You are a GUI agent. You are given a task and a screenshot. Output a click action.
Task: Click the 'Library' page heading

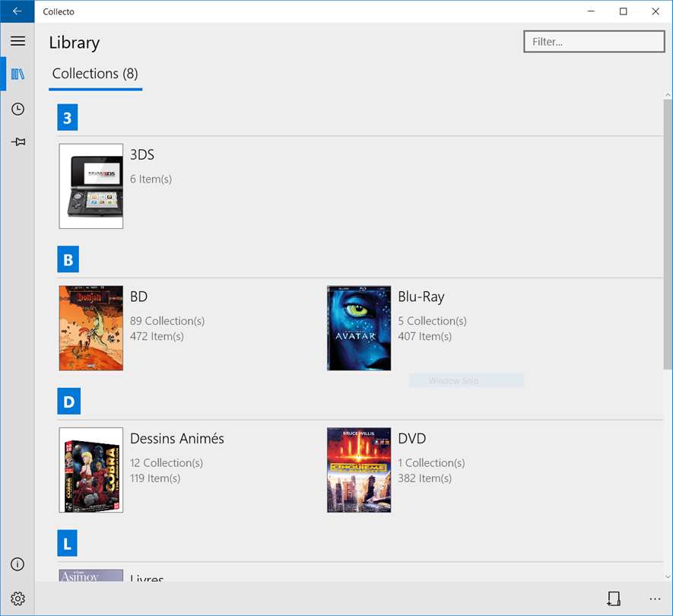(75, 43)
